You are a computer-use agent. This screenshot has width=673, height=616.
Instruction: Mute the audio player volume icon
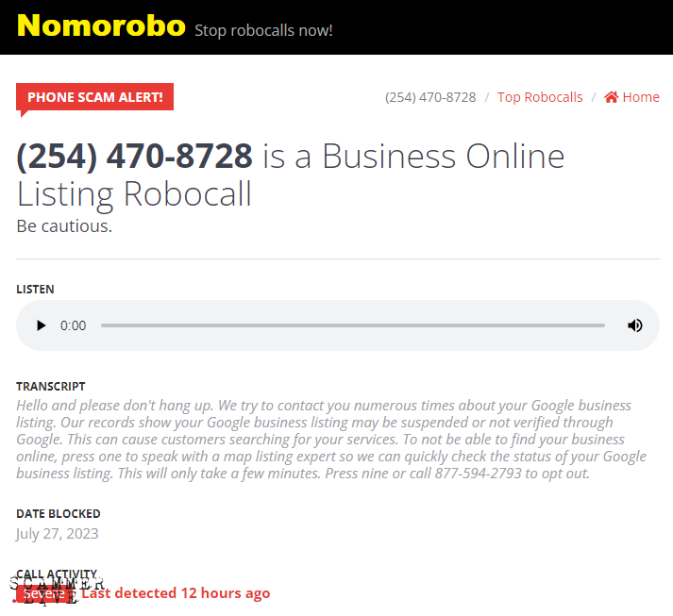click(635, 325)
